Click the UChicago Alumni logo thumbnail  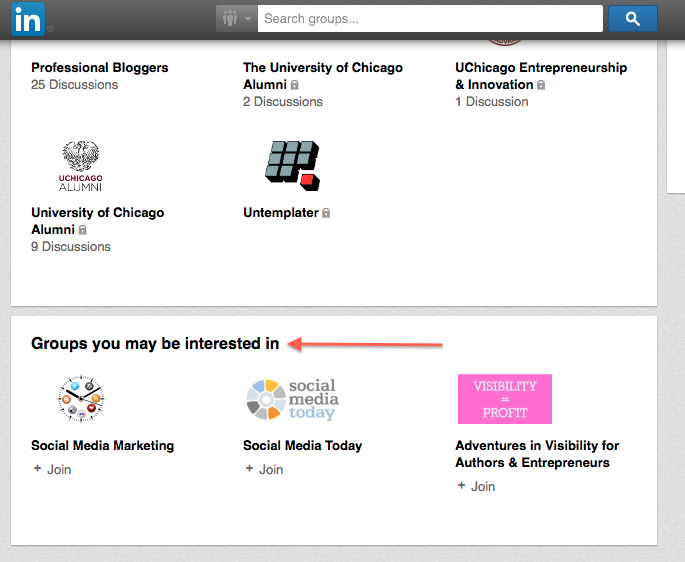pyautogui.click(x=81, y=166)
